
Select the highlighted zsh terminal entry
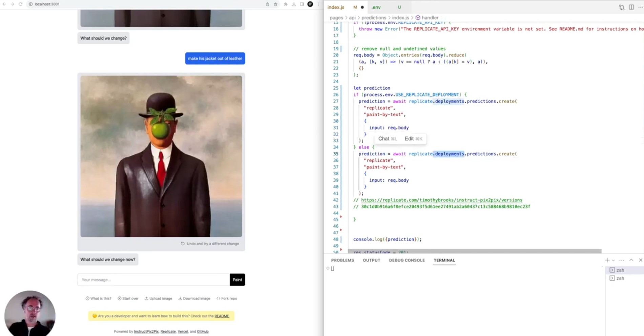coord(624,270)
